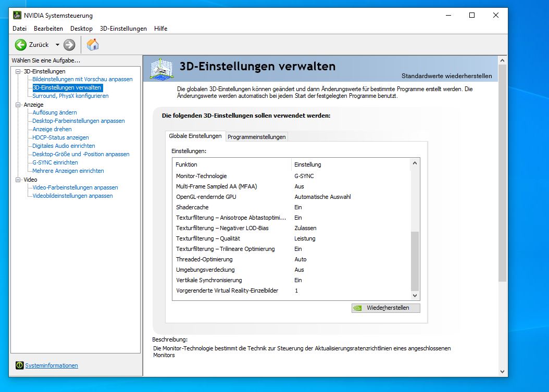Click the Funktion column header
The width and height of the screenshot is (549, 392).
(x=232, y=165)
